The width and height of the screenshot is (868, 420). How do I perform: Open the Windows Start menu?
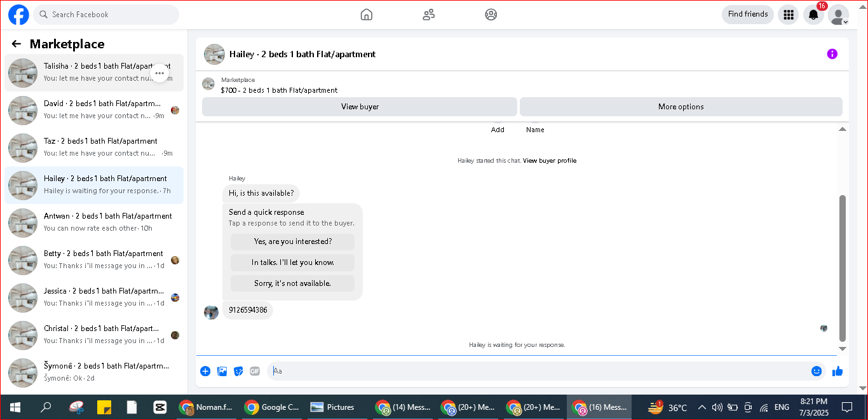click(15, 407)
